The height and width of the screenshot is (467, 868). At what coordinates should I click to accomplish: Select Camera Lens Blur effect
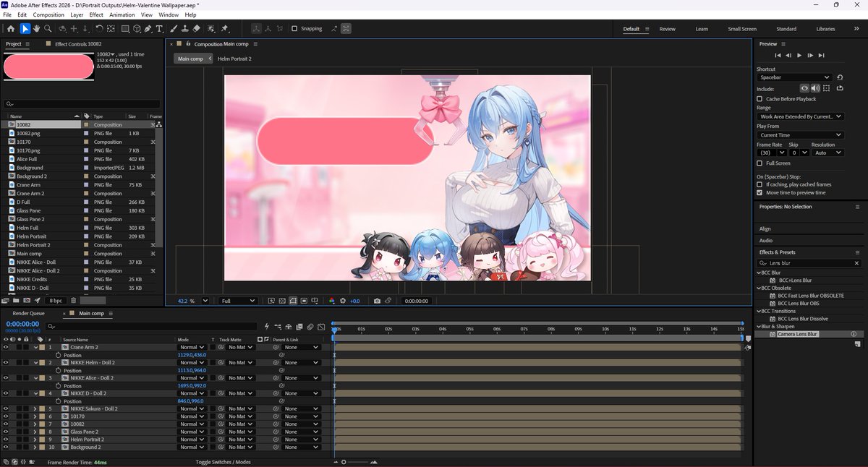point(798,334)
